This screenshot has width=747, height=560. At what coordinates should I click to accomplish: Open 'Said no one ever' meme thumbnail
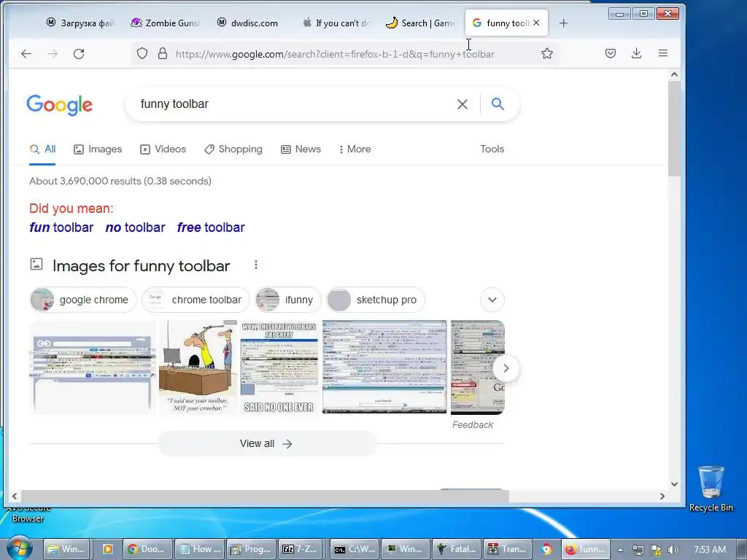(x=279, y=367)
